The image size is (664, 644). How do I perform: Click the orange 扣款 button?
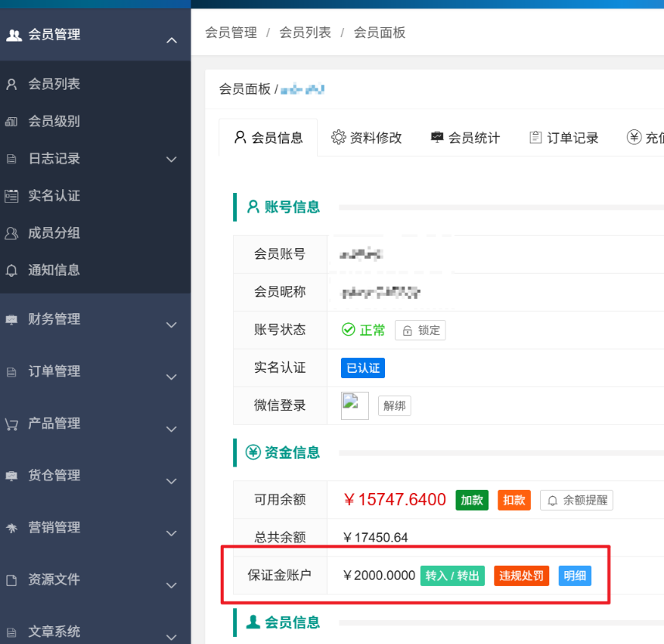point(514,500)
